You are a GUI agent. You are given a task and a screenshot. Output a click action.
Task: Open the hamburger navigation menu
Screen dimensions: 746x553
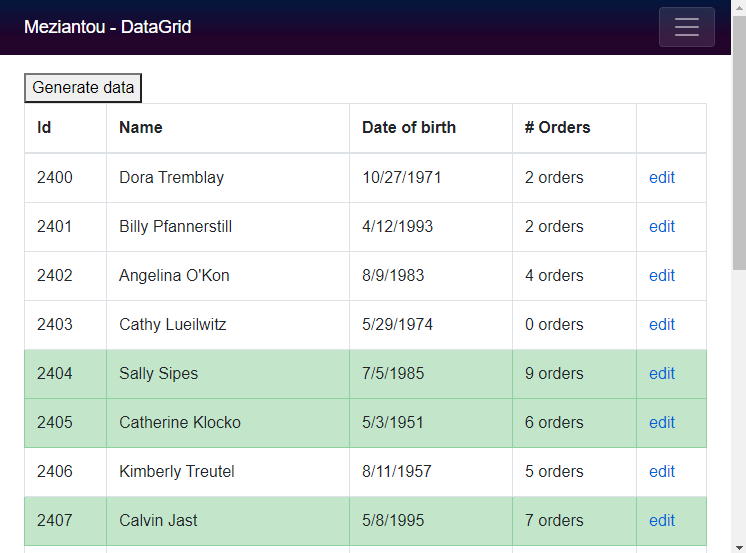(686, 27)
